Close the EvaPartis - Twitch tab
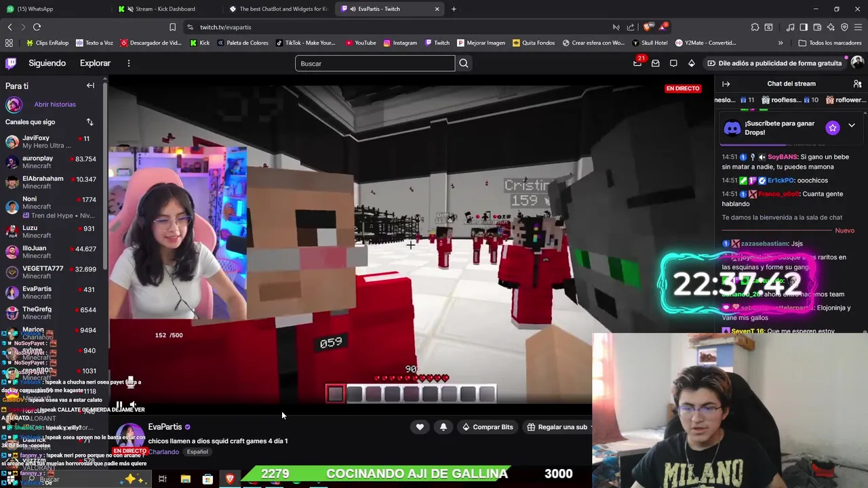 point(437,9)
